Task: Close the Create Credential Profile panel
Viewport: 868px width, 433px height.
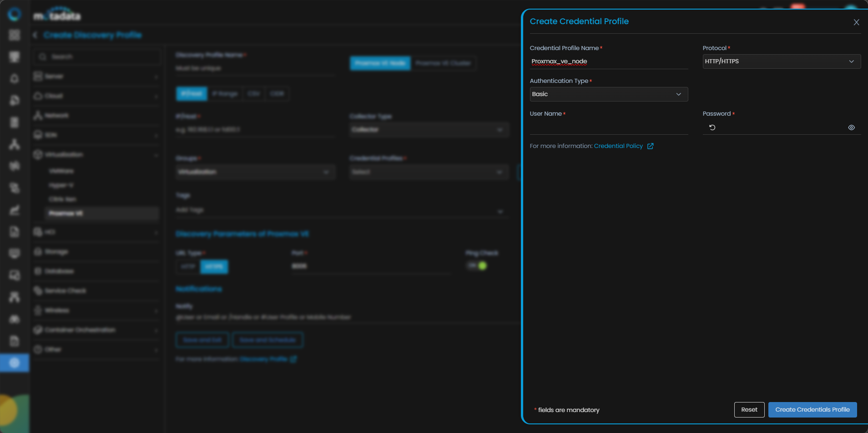Action: coord(856,22)
